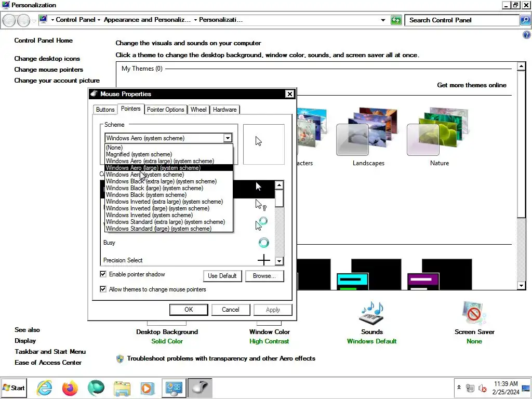Toggle Allow themes to change mouse pointers

click(103, 289)
